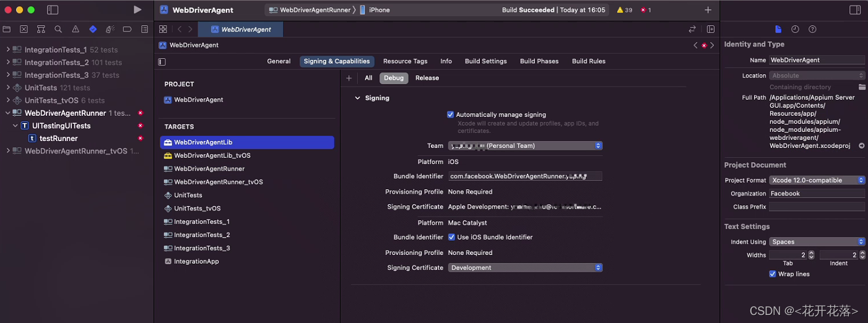The width and height of the screenshot is (868, 323).
Task: Open the Signing Certificate Development dropdown
Action: tap(525, 268)
